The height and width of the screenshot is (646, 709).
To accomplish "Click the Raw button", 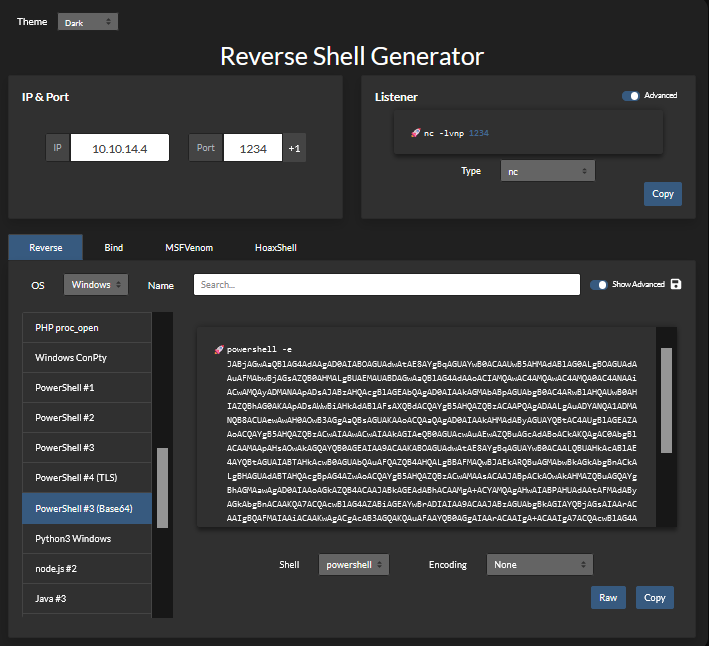I will (608, 598).
